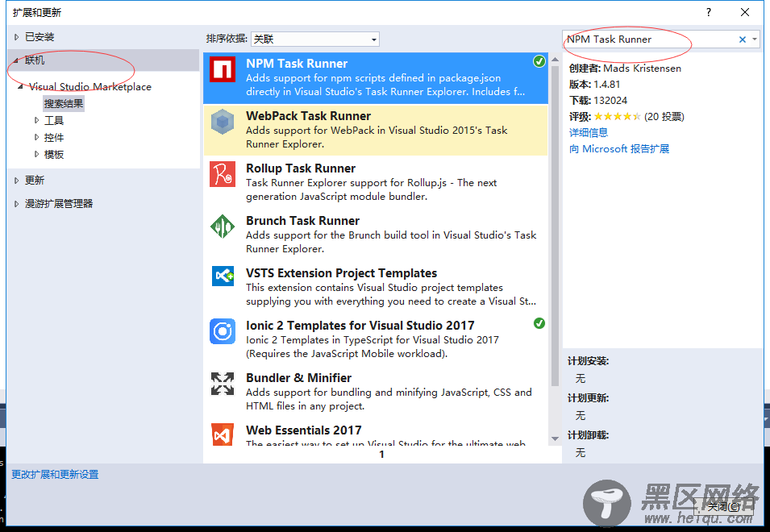Click the download count 132024
The image size is (770, 532).
coord(610,101)
